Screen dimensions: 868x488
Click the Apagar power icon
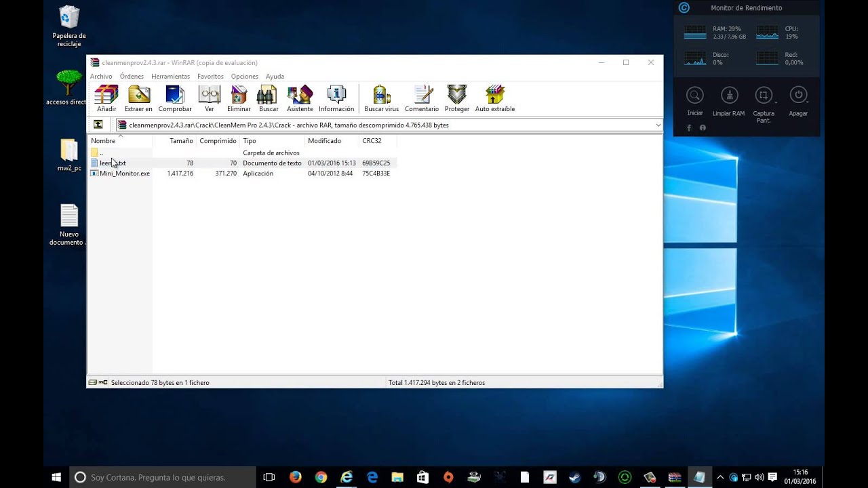[798, 96]
